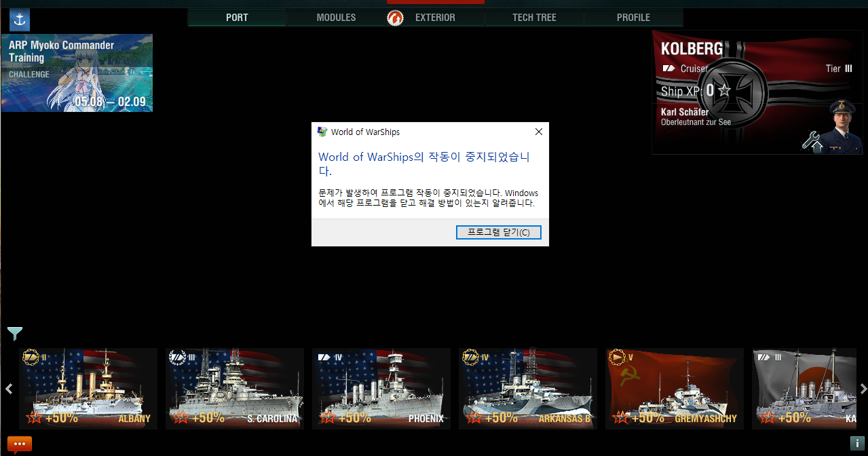Select the Gremyashchy ship card
The image size is (868, 456).
675,389
